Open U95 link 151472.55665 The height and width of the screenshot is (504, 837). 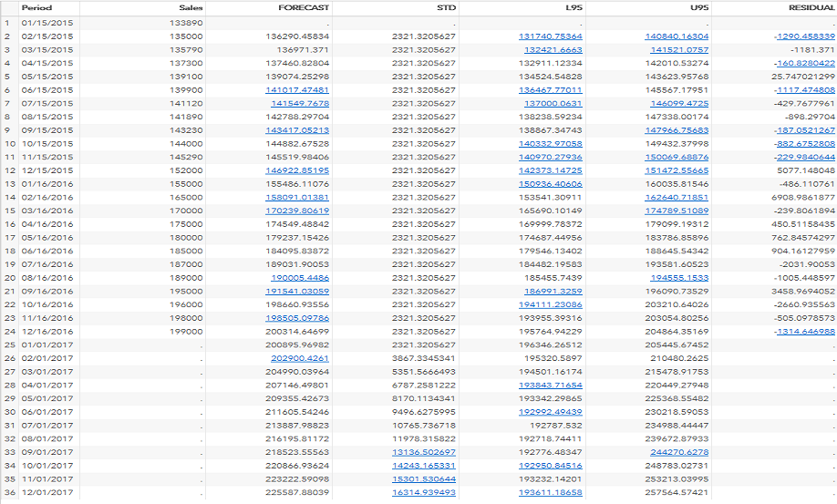coord(677,170)
